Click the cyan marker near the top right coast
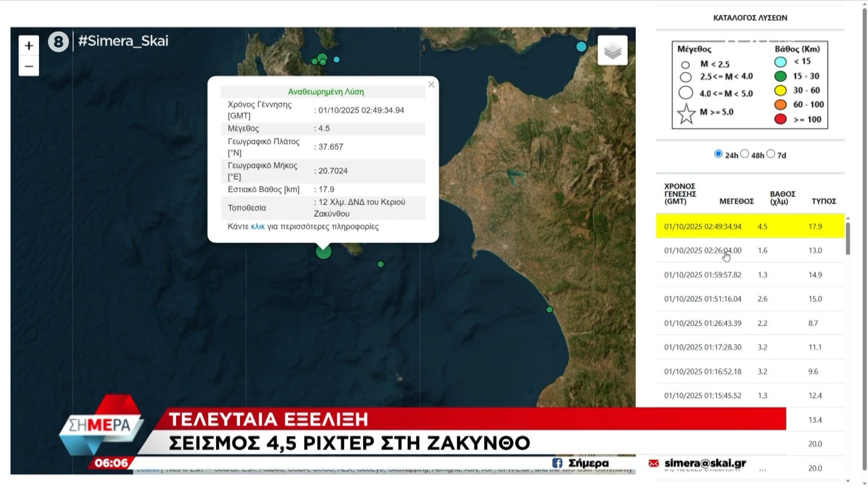868x488 pixels. click(581, 47)
